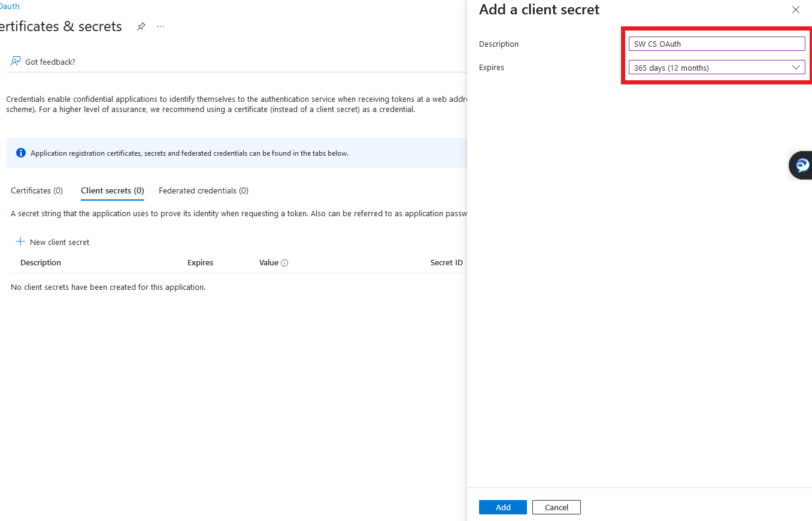The width and height of the screenshot is (812, 521).
Task: Select the Description text field showing SW CS OAuth
Action: click(716, 43)
